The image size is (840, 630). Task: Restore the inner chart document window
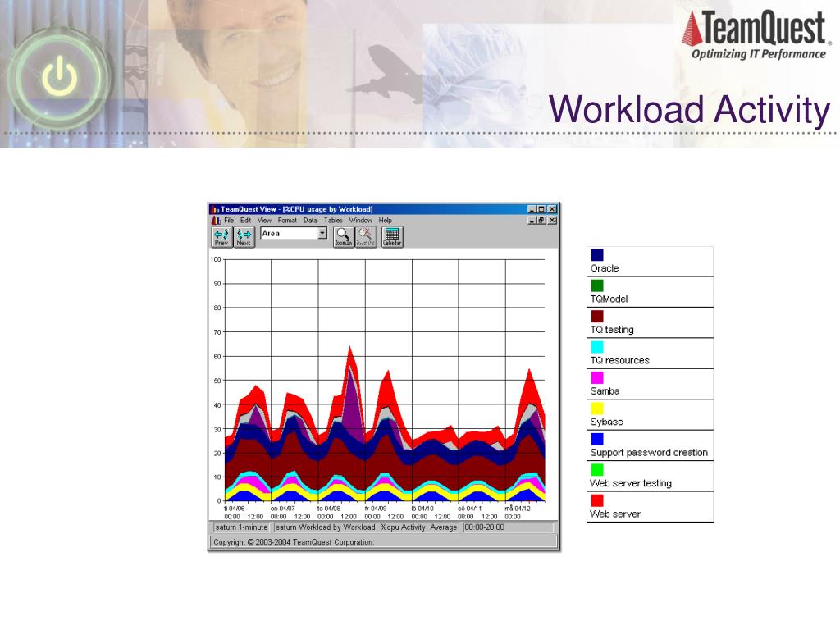pos(541,220)
